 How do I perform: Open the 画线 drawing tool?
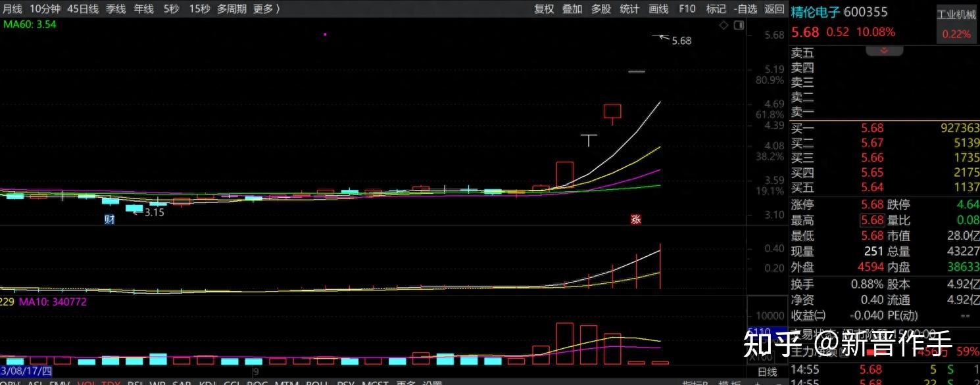pos(658,9)
